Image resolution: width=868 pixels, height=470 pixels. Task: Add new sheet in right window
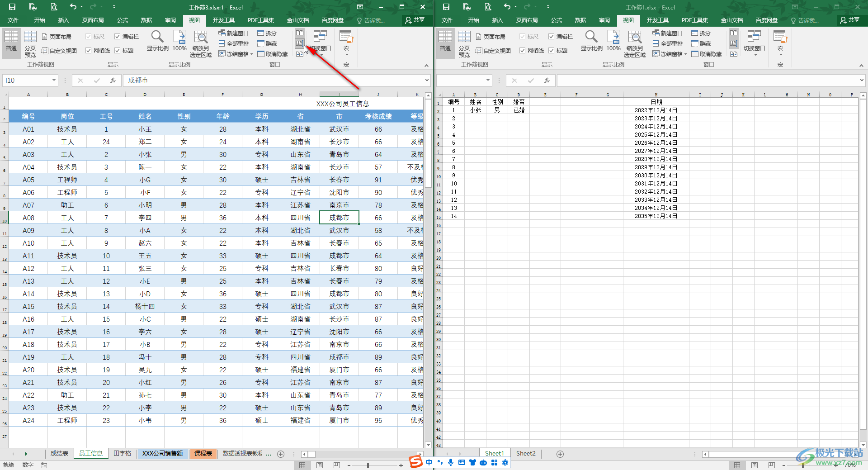(560, 454)
